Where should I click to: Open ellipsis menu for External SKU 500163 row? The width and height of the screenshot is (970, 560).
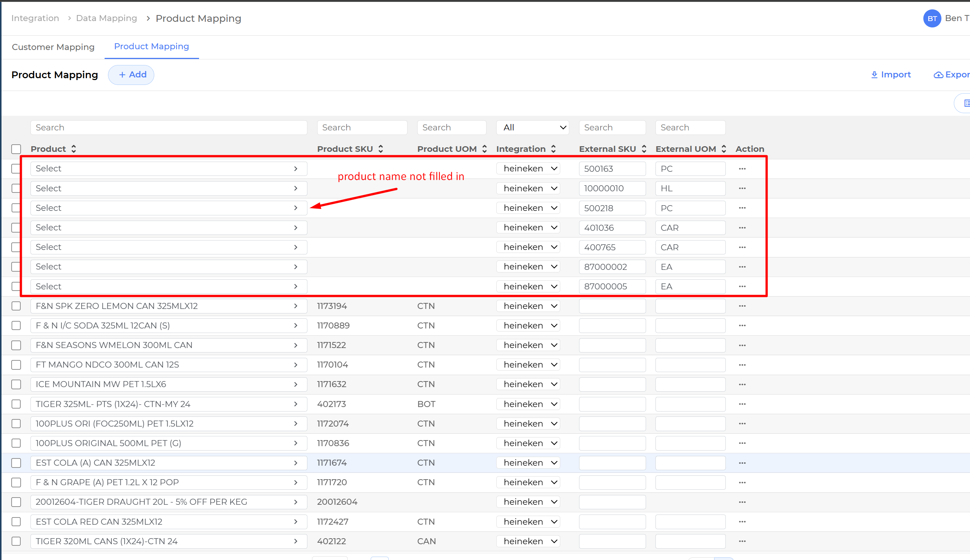(742, 169)
